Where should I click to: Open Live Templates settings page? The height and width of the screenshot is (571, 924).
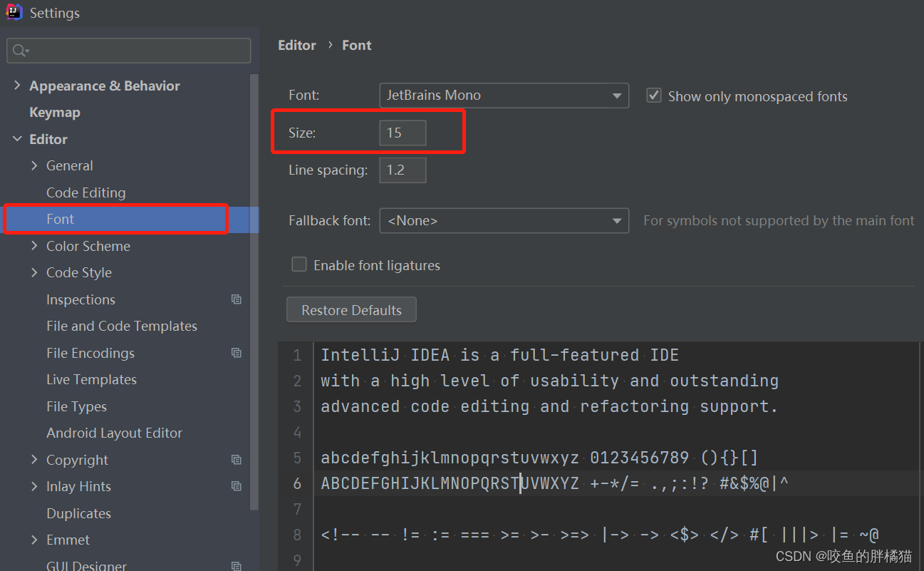pos(91,379)
